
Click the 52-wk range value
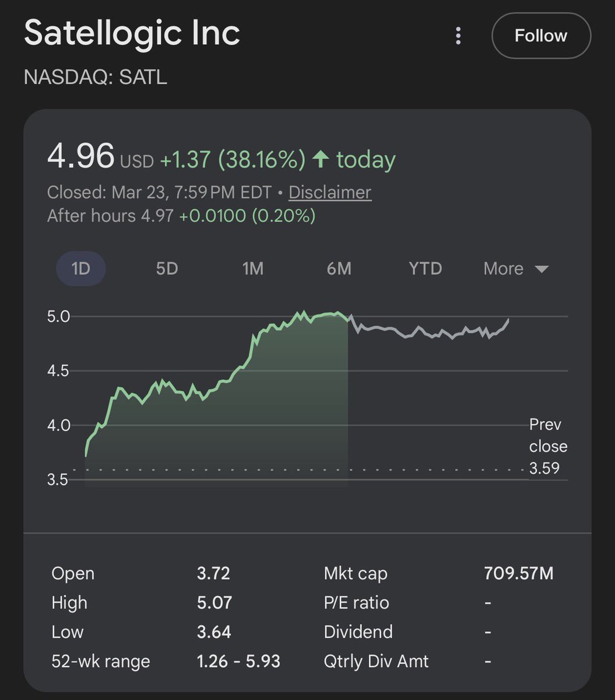[x=238, y=661]
